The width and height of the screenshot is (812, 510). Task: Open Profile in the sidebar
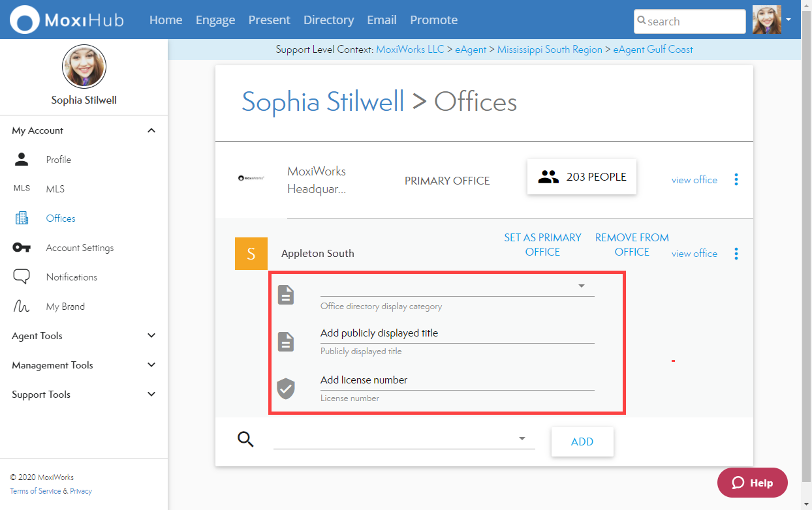coord(58,160)
